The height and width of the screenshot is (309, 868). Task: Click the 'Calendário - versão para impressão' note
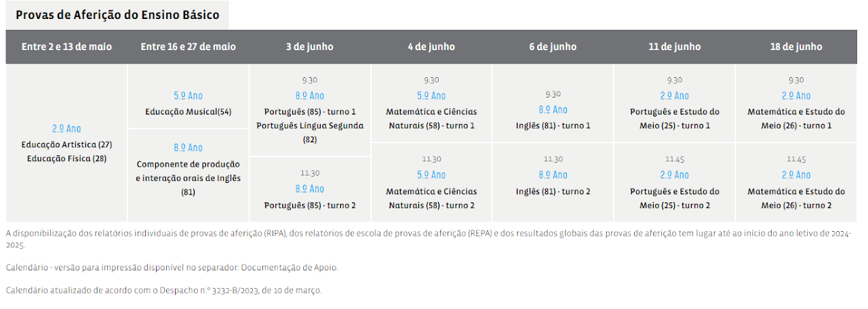tap(172, 268)
